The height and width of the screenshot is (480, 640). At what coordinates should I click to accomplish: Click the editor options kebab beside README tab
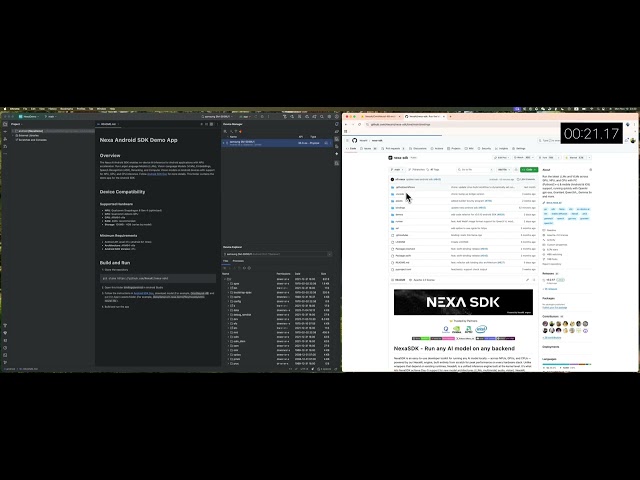tap(216, 124)
